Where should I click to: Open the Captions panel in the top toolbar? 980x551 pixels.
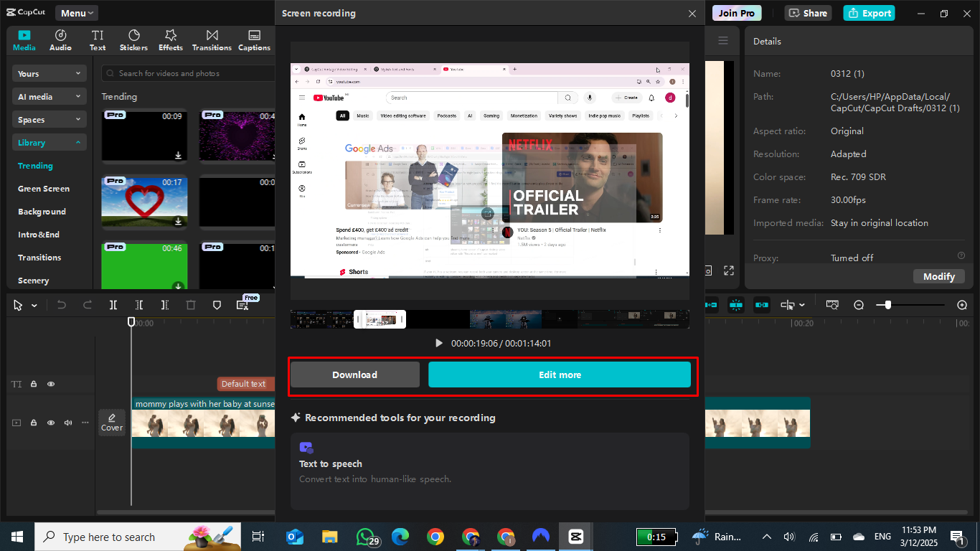(253, 39)
